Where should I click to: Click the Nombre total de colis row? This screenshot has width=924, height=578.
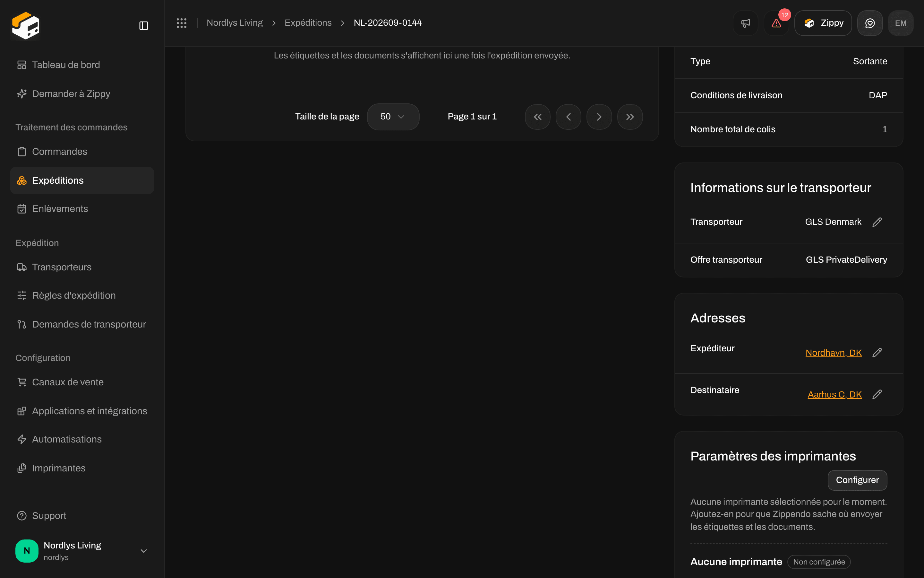point(789,130)
